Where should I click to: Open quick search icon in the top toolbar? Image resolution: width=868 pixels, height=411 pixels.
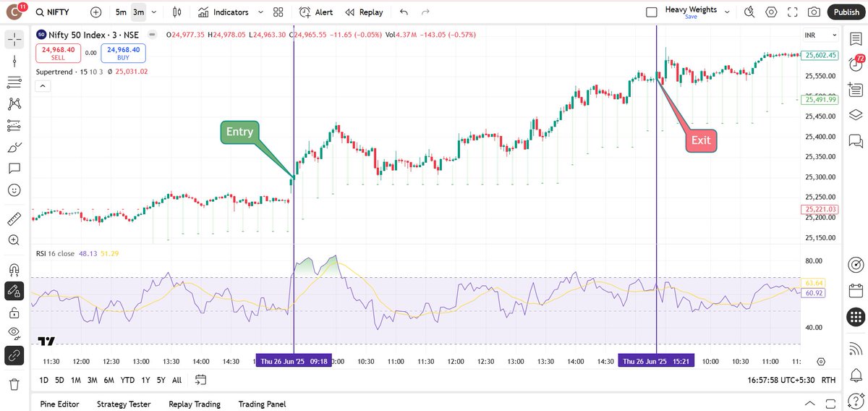pos(749,12)
